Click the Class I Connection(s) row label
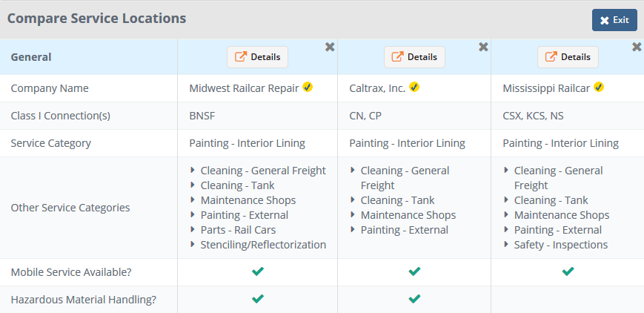The width and height of the screenshot is (644, 313). [x=60, y=116]
